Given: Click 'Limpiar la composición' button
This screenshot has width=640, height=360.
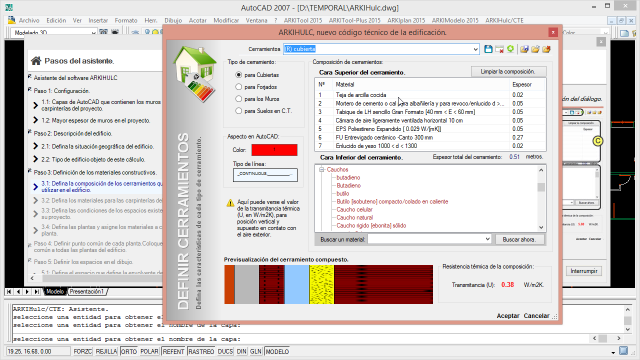Looking at the screenshot, I should pos(508,71).
